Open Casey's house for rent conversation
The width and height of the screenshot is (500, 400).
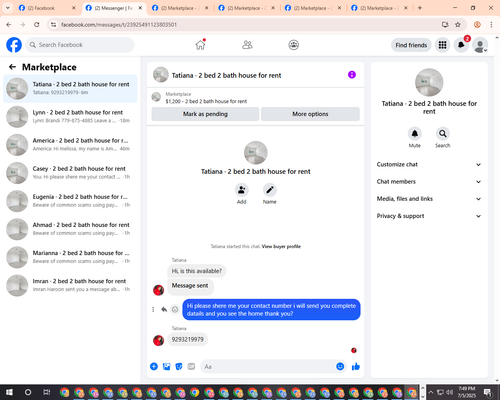coord(70,173)
